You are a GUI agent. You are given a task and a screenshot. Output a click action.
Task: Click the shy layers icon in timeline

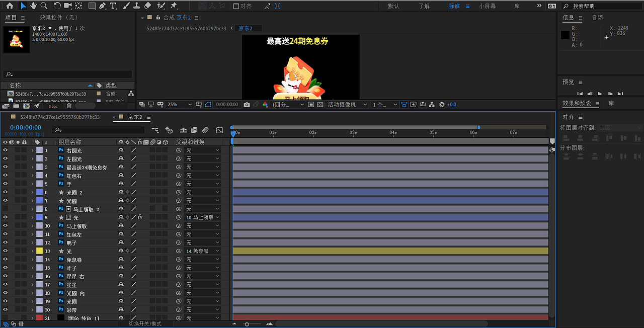(183, 130)
